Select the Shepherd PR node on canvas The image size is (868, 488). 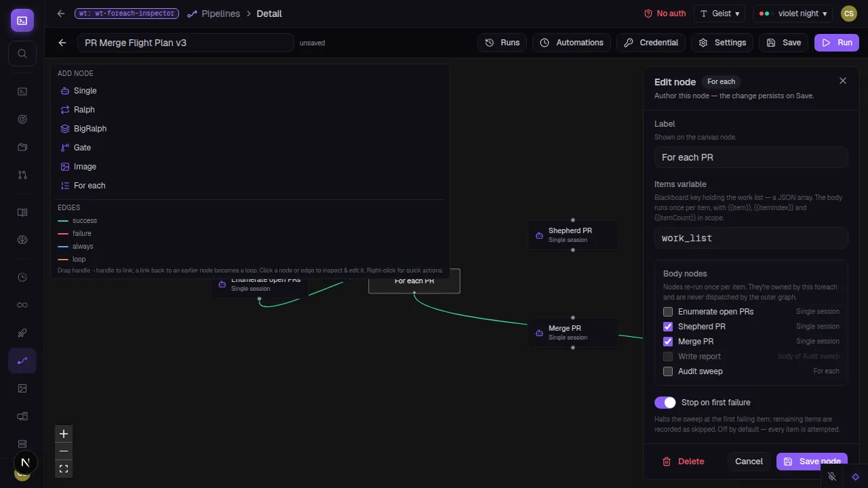coord(573,235)
